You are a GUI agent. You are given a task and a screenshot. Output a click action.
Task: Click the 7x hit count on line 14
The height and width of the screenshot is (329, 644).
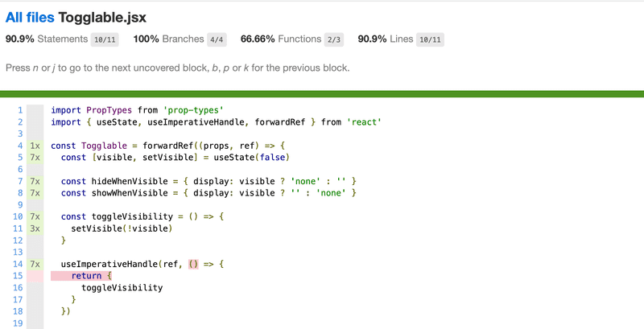tap(35, 264)
